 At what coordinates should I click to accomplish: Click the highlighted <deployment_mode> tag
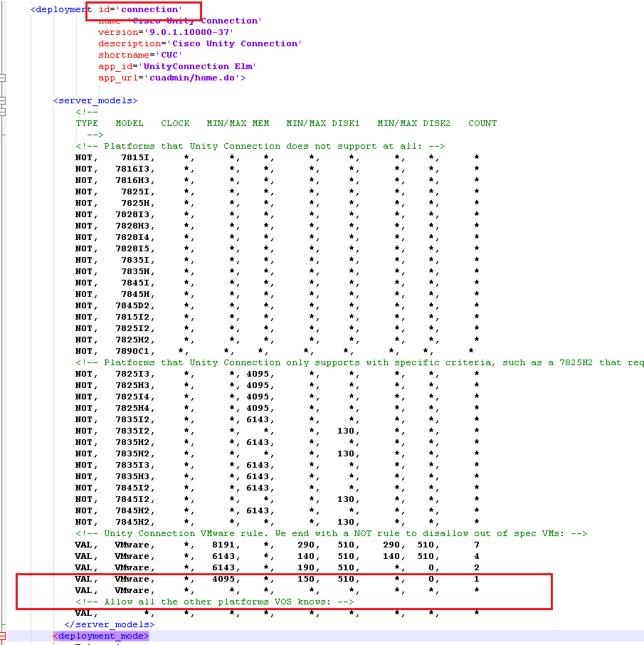tap(101, 636)
